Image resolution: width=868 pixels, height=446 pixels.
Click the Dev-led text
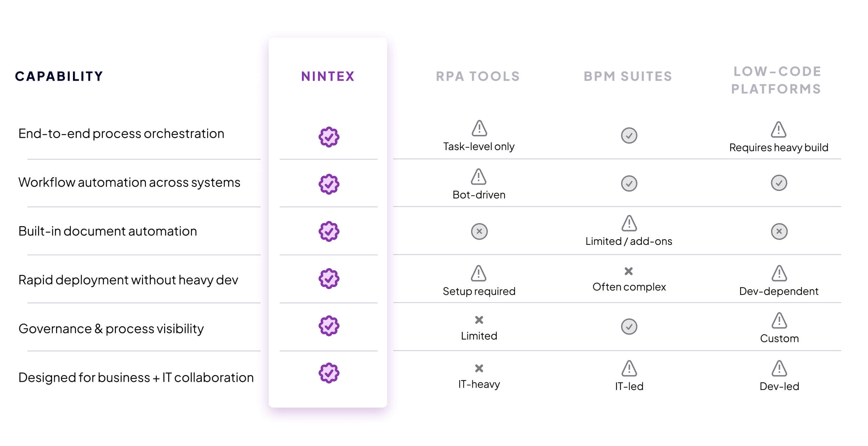[779, 386]
